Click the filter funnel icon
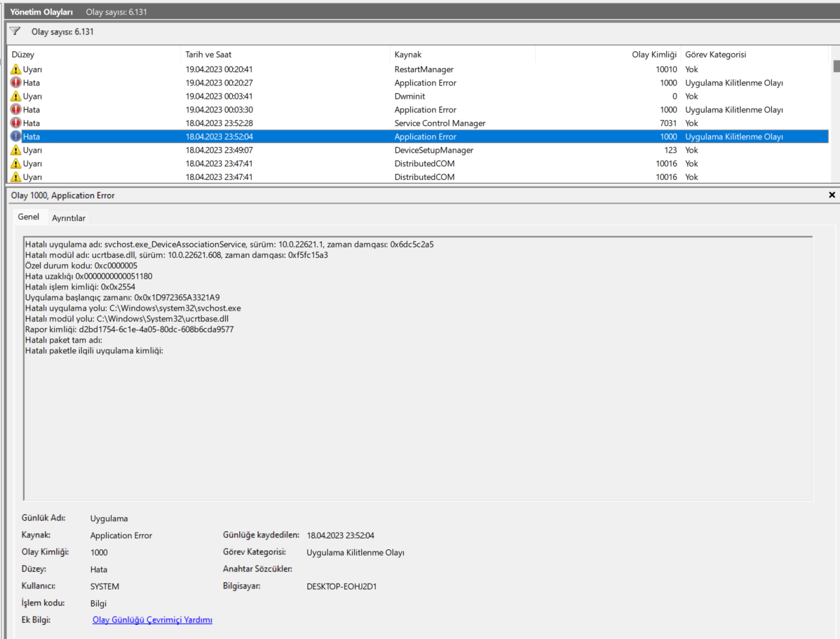Image resolution: width=840 pixels, height=639 pixels. pyautogui.click(x=15, y=31)
